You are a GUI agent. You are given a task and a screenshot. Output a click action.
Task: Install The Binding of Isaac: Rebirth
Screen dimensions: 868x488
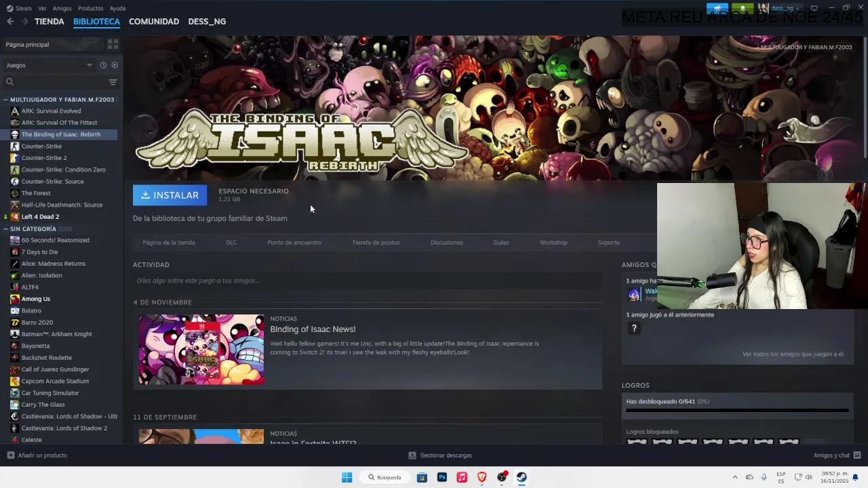[x=170, y=195]
